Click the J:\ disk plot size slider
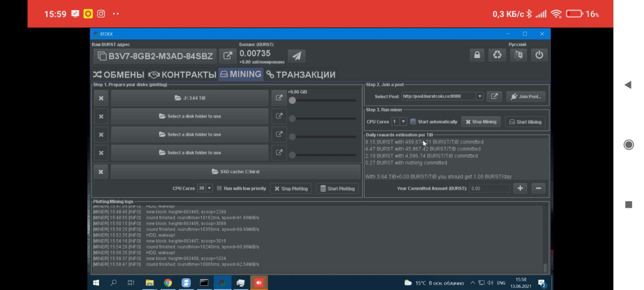Screen dimensions: 644x290 tap(322, 100)
